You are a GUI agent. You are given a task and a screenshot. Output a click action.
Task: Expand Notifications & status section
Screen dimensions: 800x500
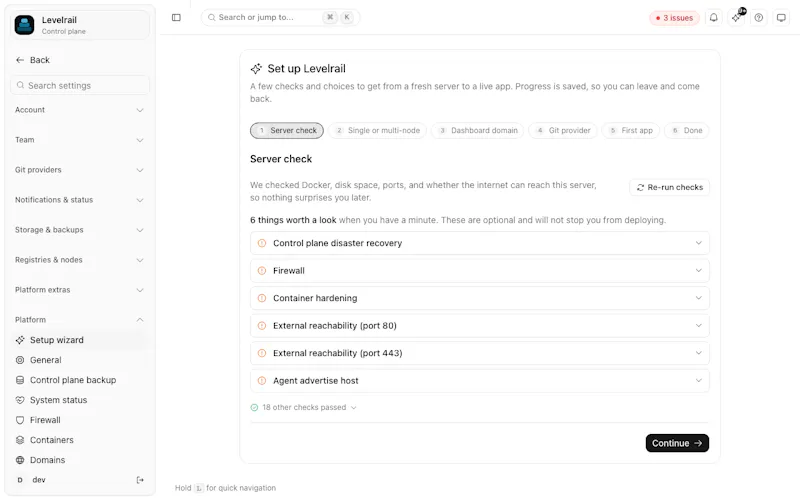pos(79,200)
